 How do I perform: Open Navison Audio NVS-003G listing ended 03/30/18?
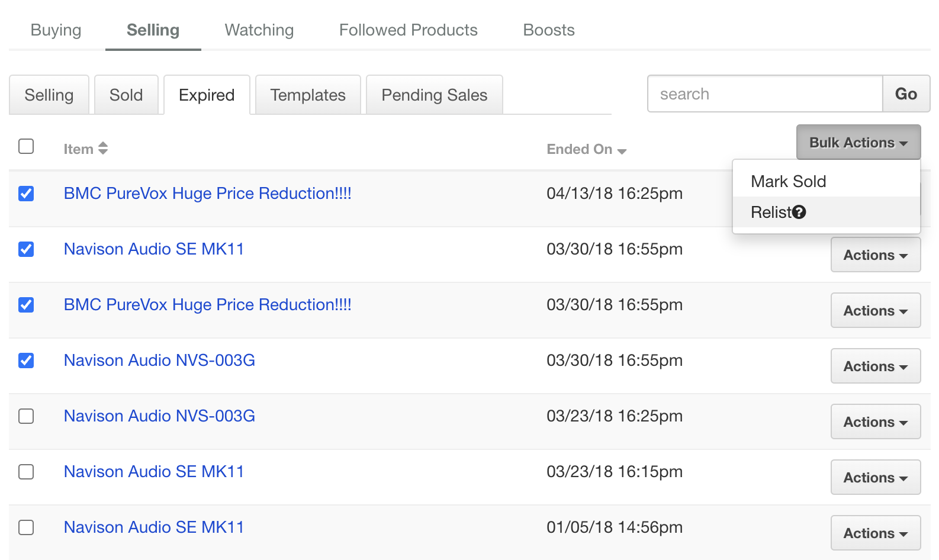(x=159, y=361)
